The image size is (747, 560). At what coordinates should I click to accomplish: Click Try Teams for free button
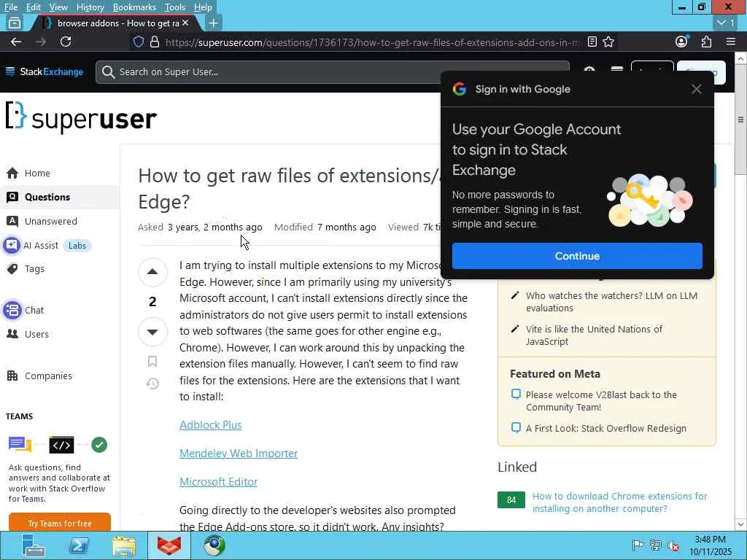tap(60, 524)
